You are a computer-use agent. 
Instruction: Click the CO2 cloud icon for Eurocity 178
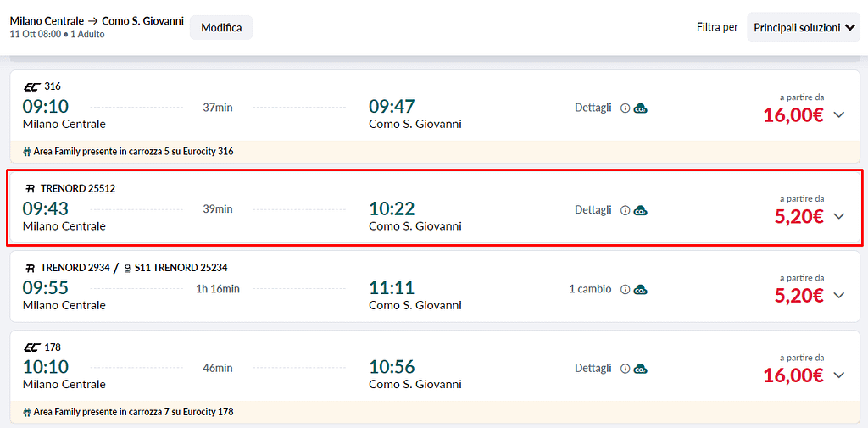coord(641,369)
